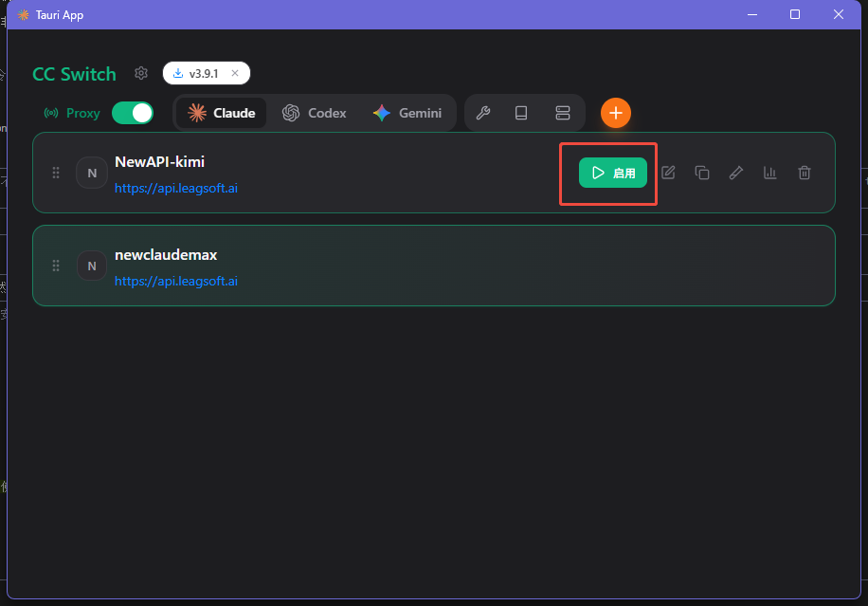The image size is (868, 606).
Task: Open the book icon in the toolbar
Action: (521, 113)
